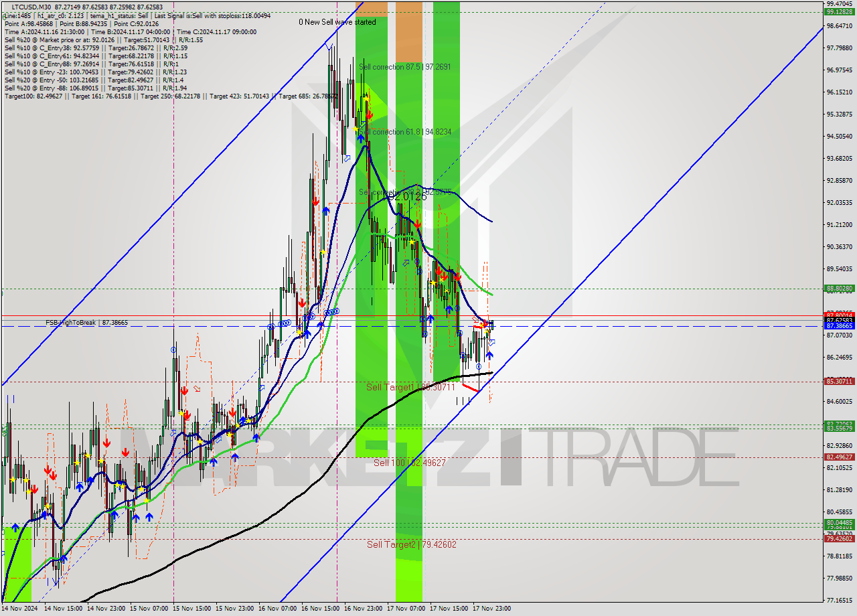The height and width of the screenshot is (616, 857).
Task: Click the 84.60025 price axis value
Action: point(840,402)
